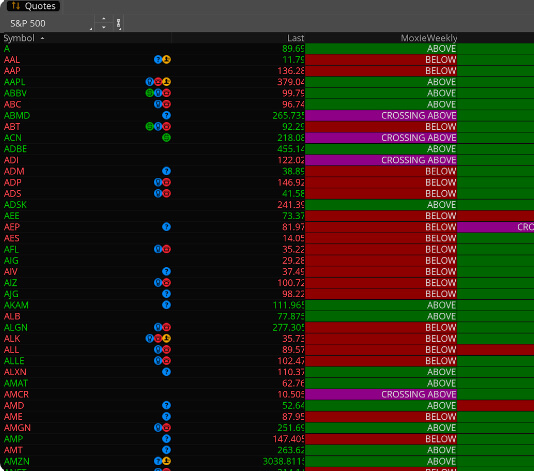Select the ADSK symbol
The image size is (534, 471).
coord(15,205)
